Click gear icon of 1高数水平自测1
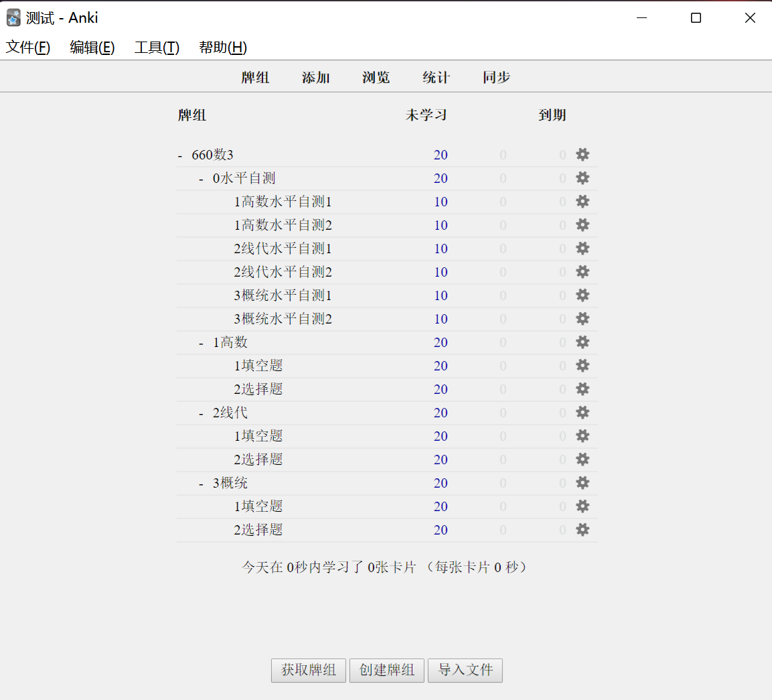Screen dimensions: 772x700 coord(583,202)
